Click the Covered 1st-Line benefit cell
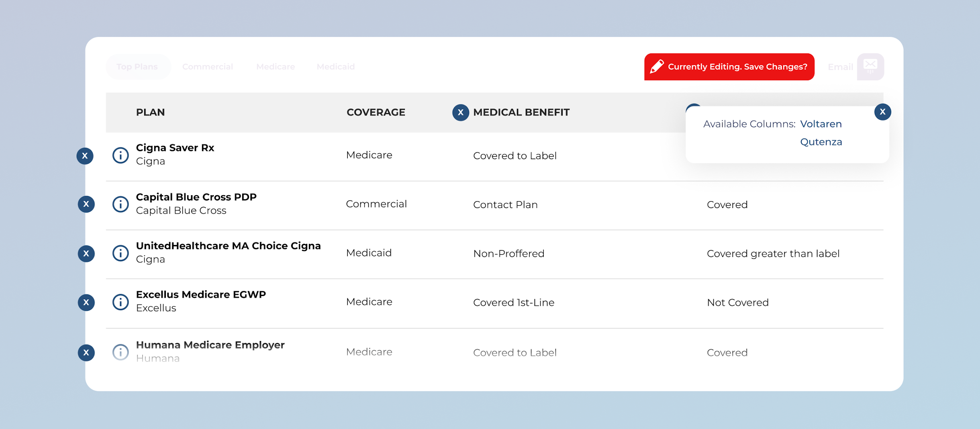Image resolution: width=980 pixels, height=429 pixels. [514, 303]
